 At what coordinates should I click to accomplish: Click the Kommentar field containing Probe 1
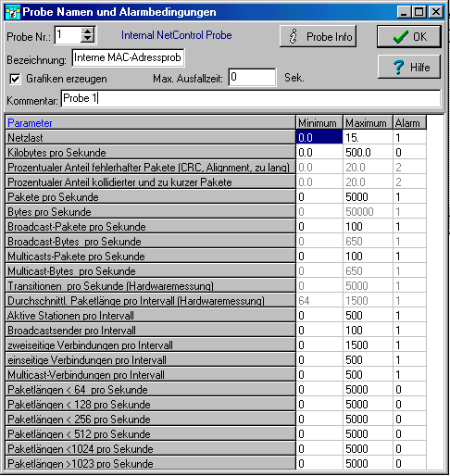tap(251, 98)
